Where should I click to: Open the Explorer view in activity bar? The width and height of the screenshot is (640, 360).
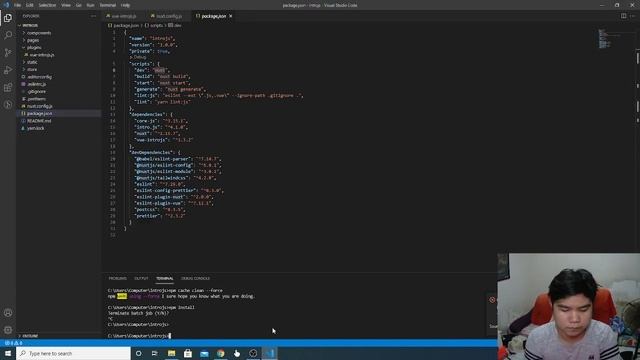(8, 18)
